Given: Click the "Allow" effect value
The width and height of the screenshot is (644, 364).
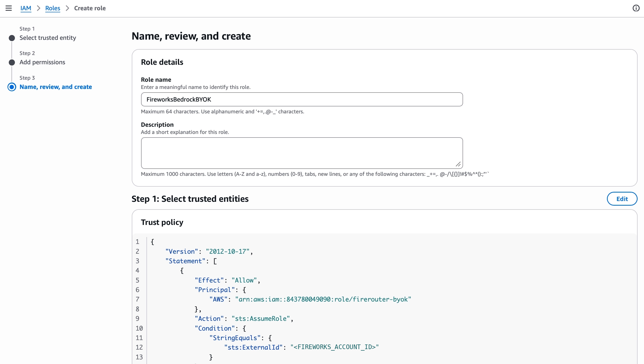Looking at the screenshot, I should 244,280.
